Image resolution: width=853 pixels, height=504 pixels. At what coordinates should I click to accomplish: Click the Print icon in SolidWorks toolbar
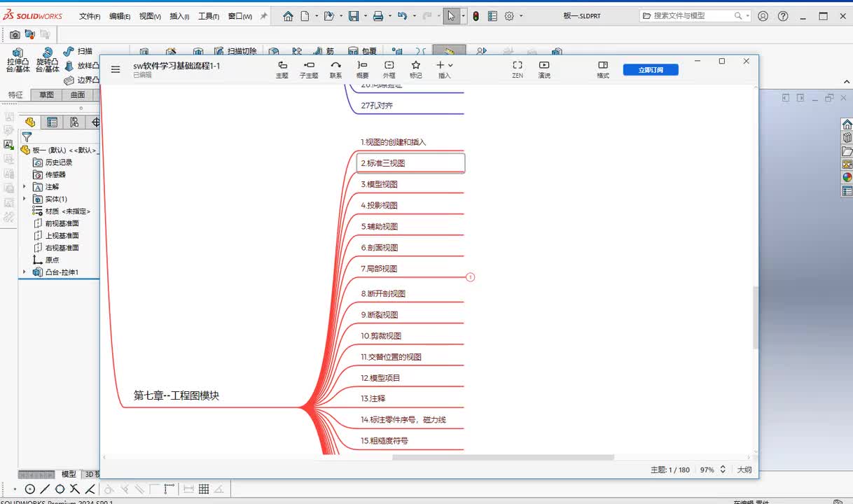point(378,16)
